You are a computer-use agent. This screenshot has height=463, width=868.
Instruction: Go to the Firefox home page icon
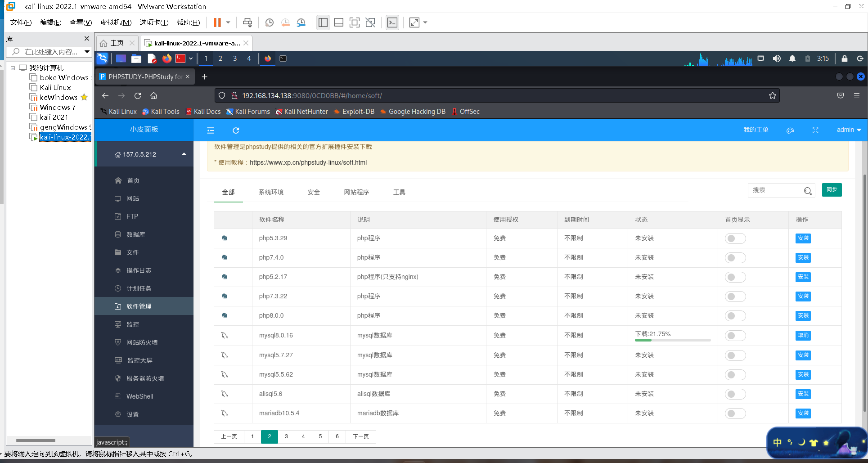(x=153, y=95)
